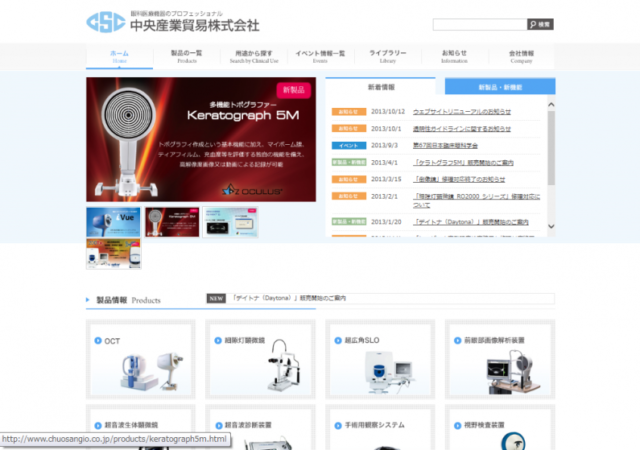This screenshot has width=640, height=450.
Task: Open the ライブラリー Library menu item
Action: (388, 56)
